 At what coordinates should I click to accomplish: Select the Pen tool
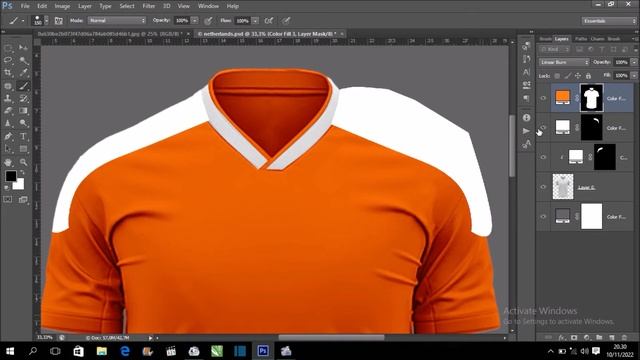pos(8,136)
